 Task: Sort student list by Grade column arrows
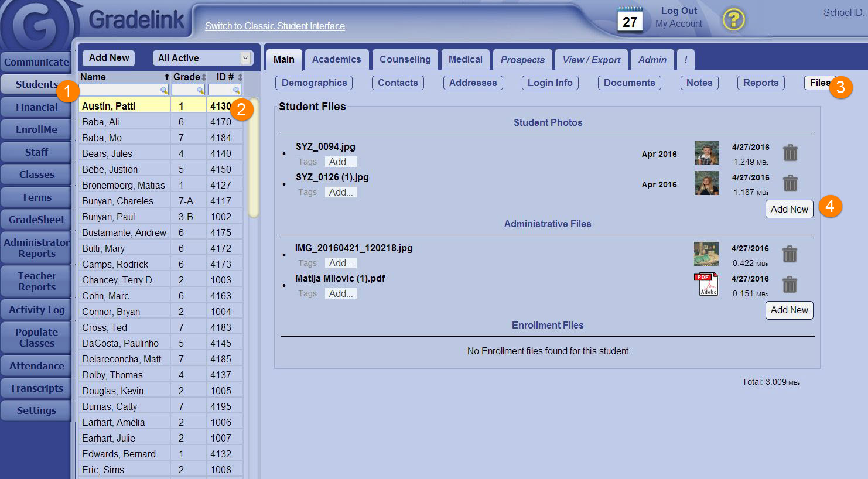204,77
